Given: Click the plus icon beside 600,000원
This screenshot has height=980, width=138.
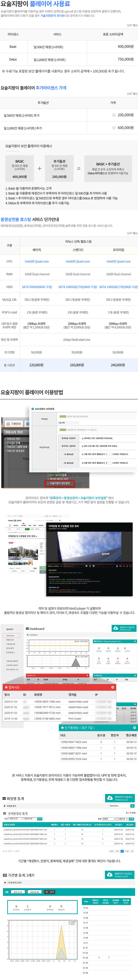Looking at the screenshot, I should pyautogui.click(x=114, y=128).
